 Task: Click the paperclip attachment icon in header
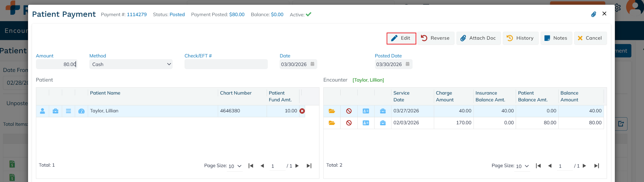pos(593,14)
